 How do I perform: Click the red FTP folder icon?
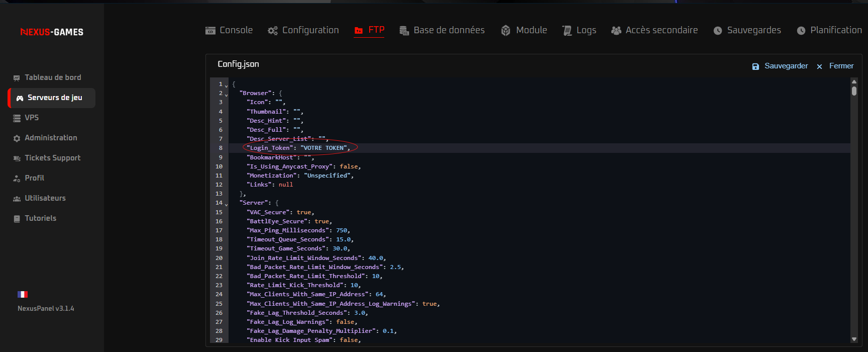[359, 31]
